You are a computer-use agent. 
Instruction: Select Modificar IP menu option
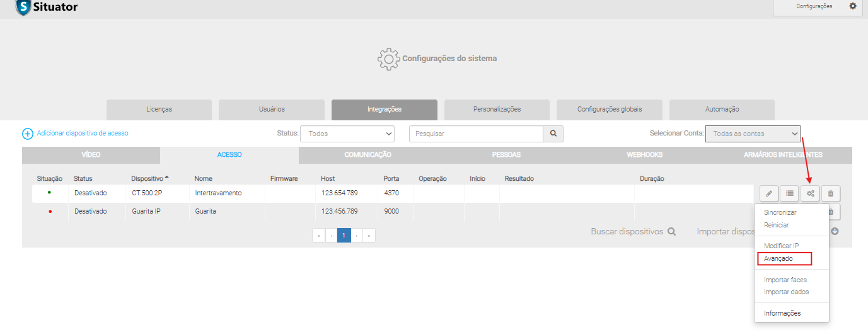[781, 246]
